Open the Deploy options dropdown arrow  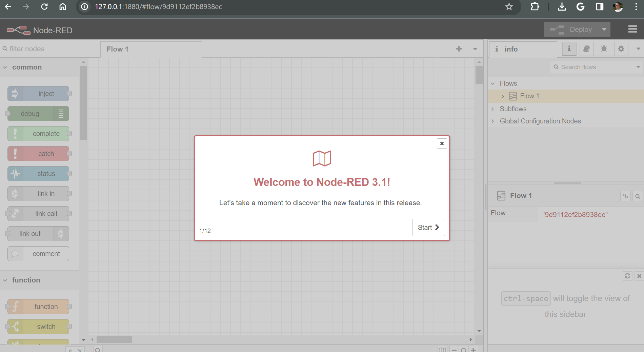(604, 30)
